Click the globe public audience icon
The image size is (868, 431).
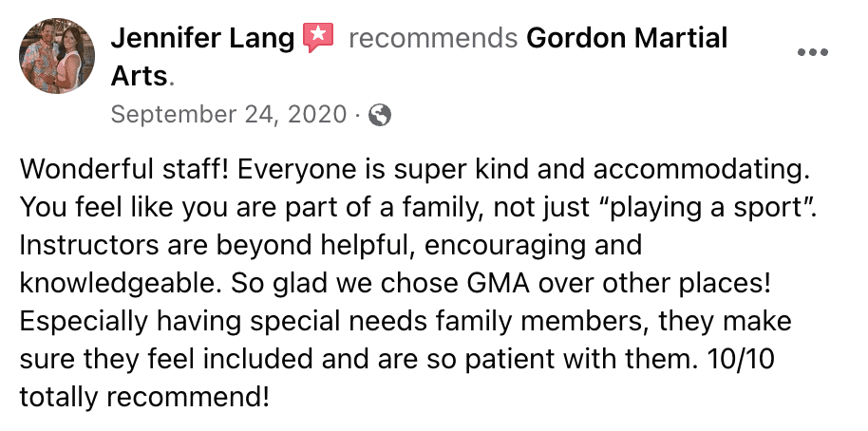[x=380, y=116]
